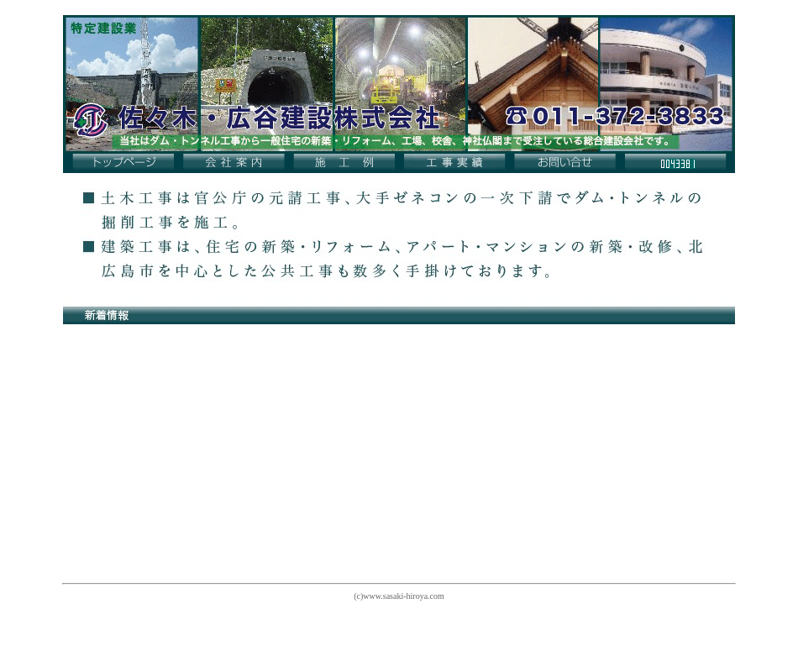
Task: Click the 新着情報 section header bar
Action: point(399,315)
